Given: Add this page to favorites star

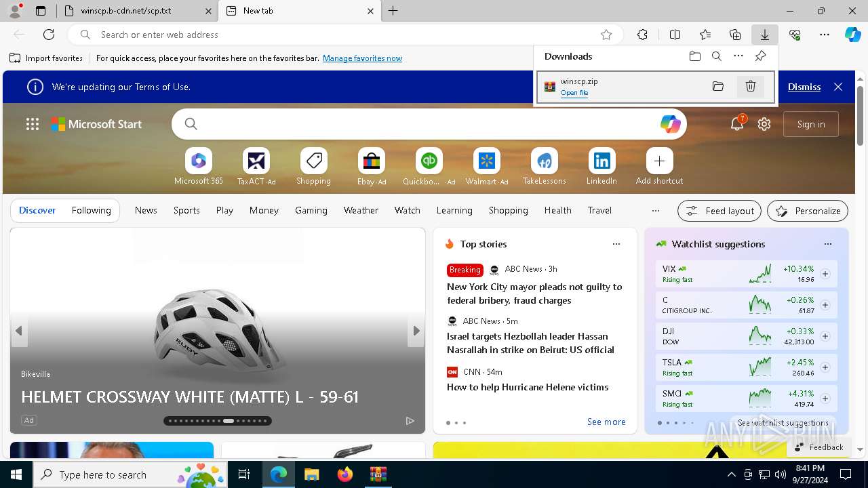Looking at the screenshot, I should (x=606, y=35).
